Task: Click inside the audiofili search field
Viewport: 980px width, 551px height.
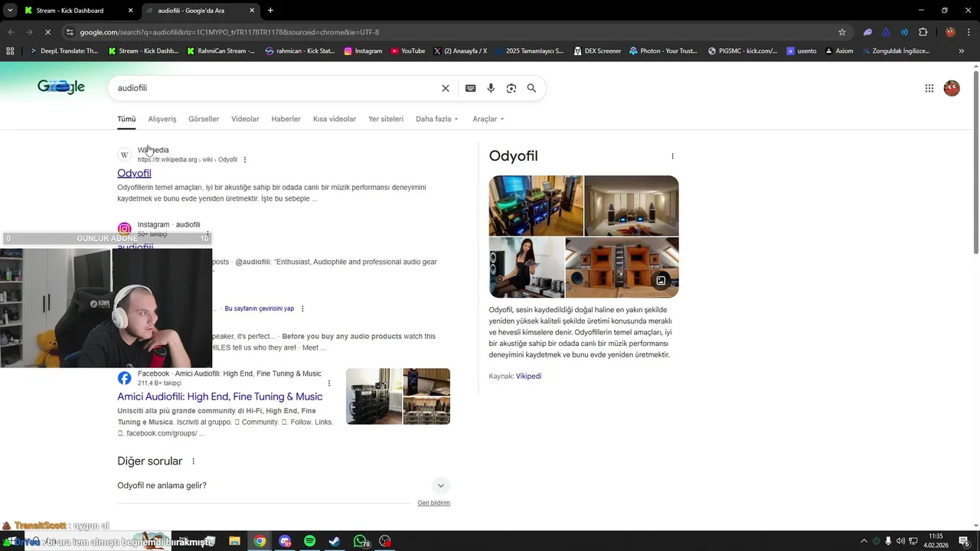Action: [x=276, y=88]
